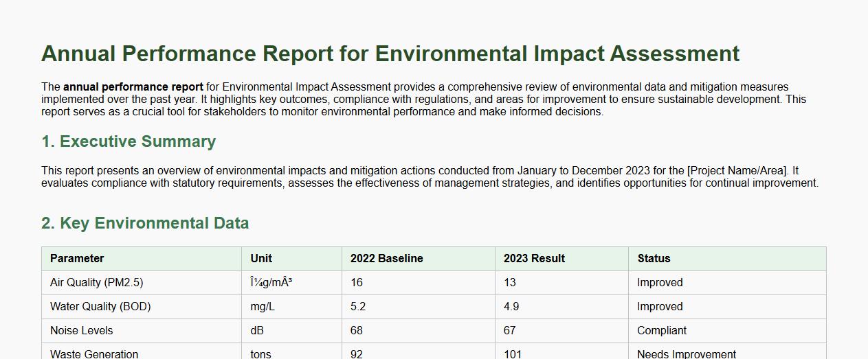Click '[Project Name/Area]' placeholder text
Viewport: 868px width, 359px height.
tap(738, 171)
